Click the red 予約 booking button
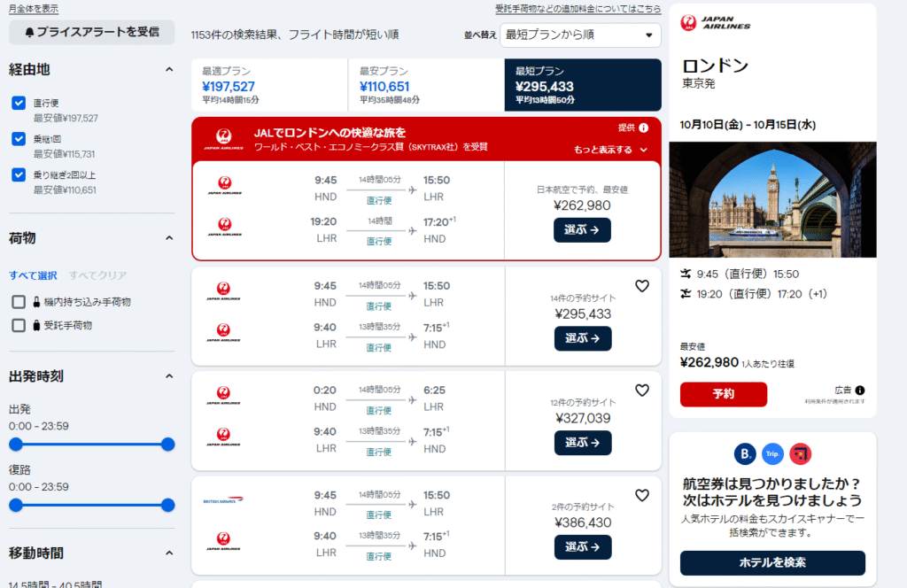Screen dimensions: 907x588 724,394
